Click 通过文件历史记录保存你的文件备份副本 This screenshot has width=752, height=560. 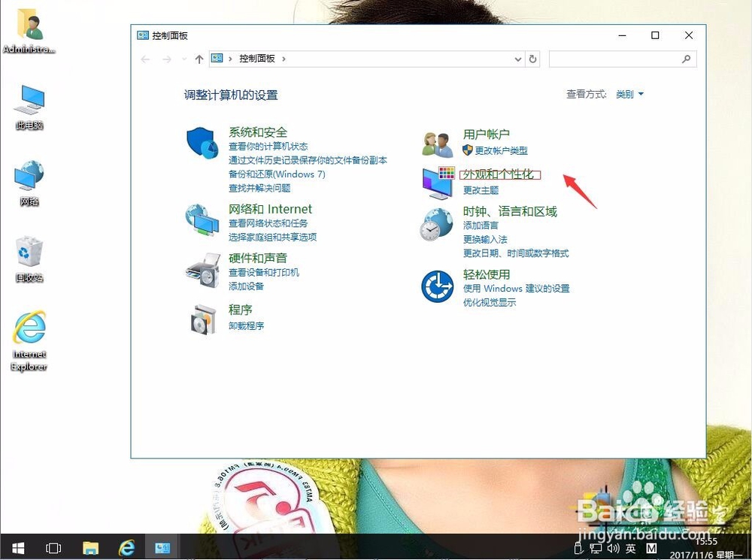[x=308, y=160]
